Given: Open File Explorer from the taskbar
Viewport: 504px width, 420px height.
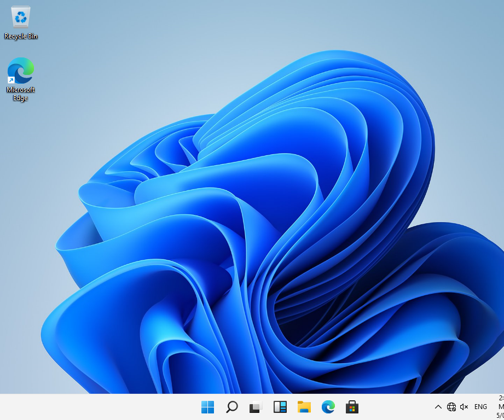Looking at the screenshot, I should 304,407.
